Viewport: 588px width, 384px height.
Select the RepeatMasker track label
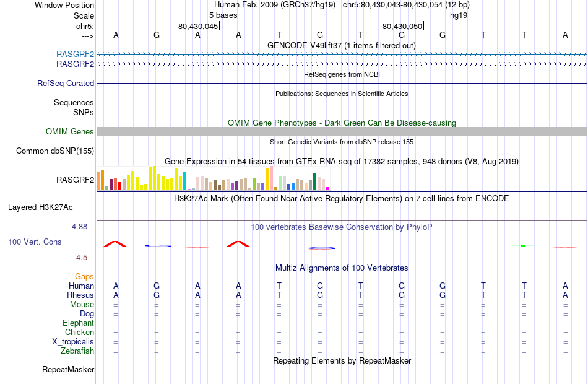[x=68, y=370]
